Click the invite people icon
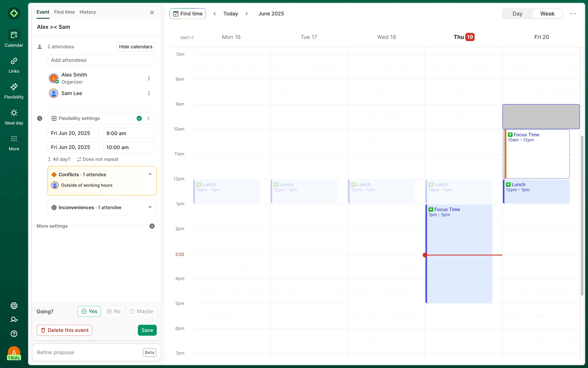Image resolution: width=588 pixels, height=368 pixels. [14, 320]
